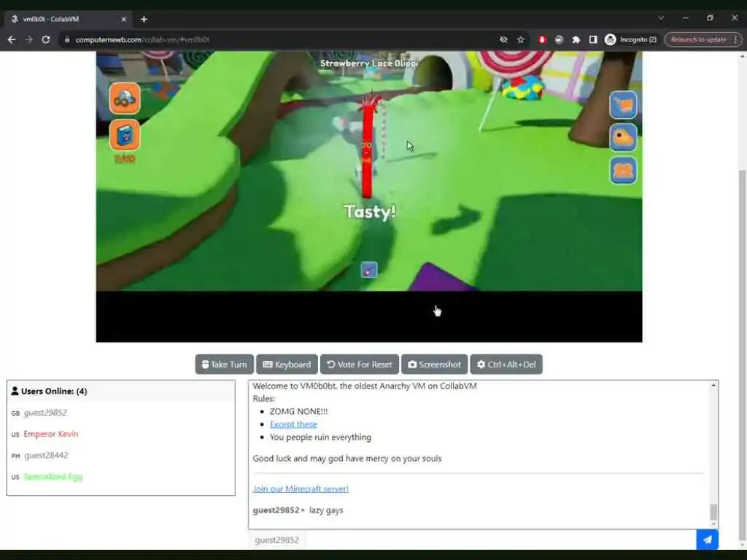
Task: Open the friends icon in game
Action: 623,171
